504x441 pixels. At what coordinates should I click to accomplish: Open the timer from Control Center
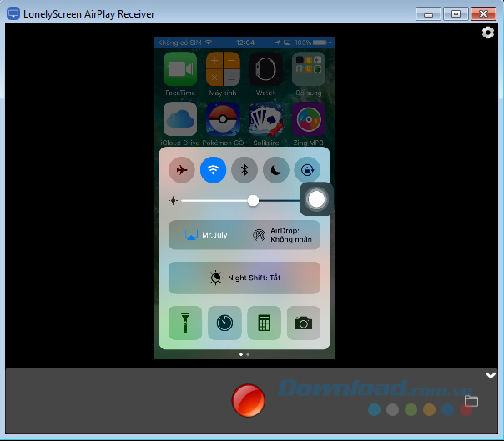(224, 323)
